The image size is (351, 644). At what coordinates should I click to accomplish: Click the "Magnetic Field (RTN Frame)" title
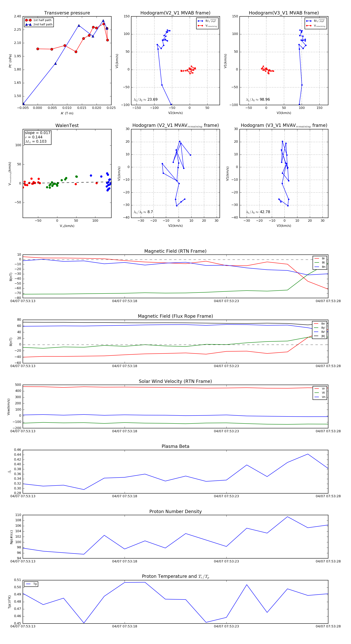175,251
